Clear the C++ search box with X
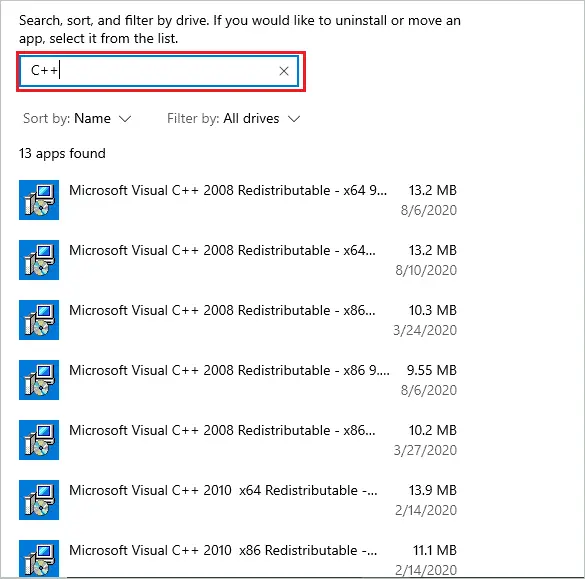 (284, 71)
